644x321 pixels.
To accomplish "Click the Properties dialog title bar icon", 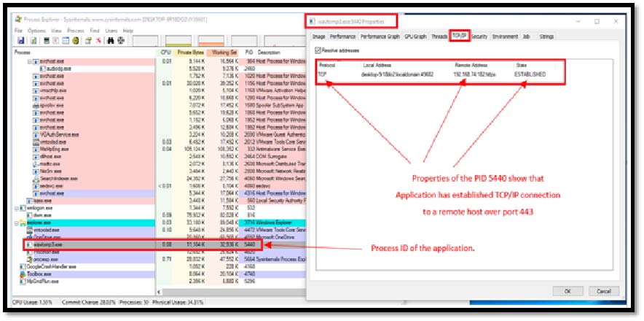I will point(313,20).
